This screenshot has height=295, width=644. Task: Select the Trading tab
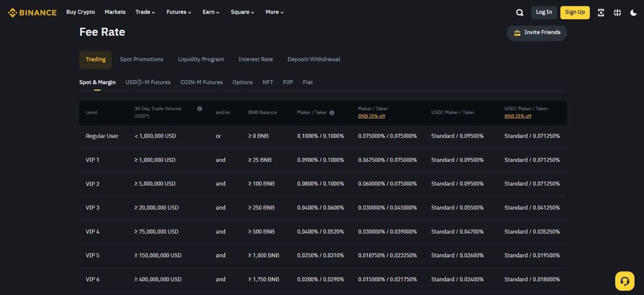[95, 59]
